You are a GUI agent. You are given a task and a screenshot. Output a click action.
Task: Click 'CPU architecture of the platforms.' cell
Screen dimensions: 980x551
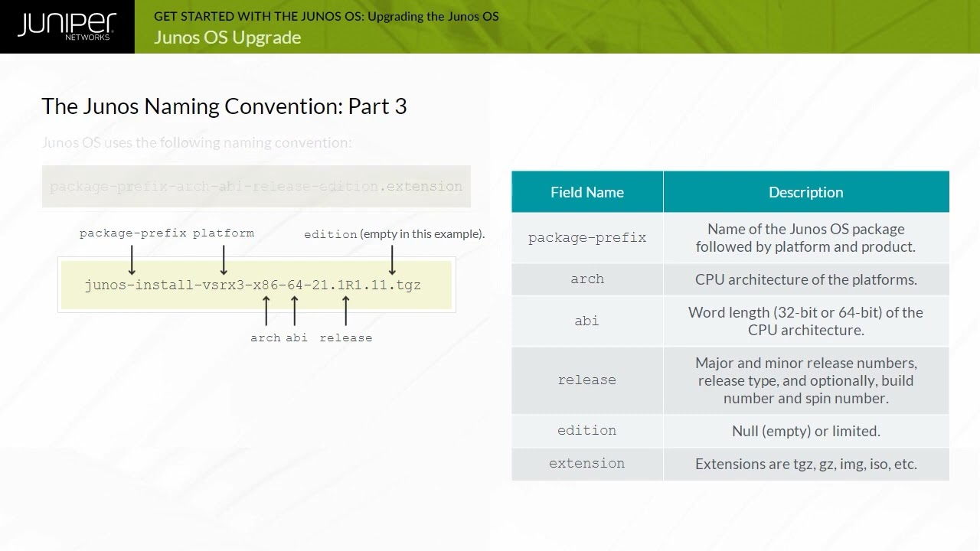pyautogui.click(x=806, y=279)
